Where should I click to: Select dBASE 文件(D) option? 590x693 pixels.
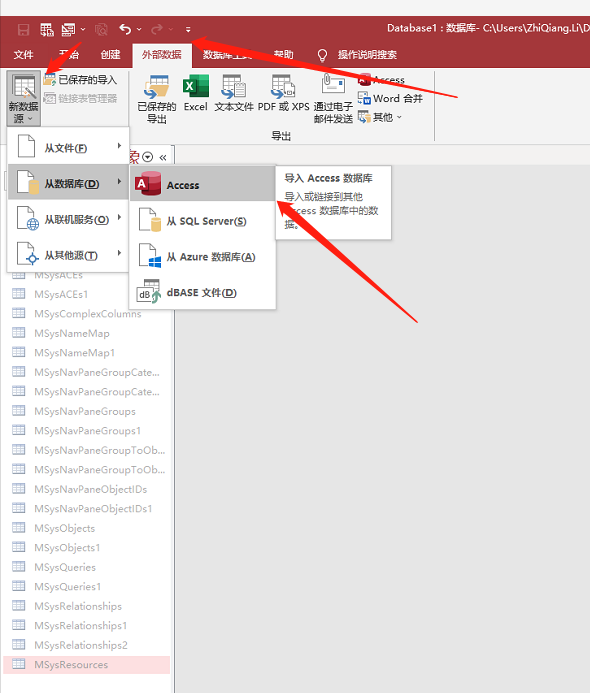(203, 292)
